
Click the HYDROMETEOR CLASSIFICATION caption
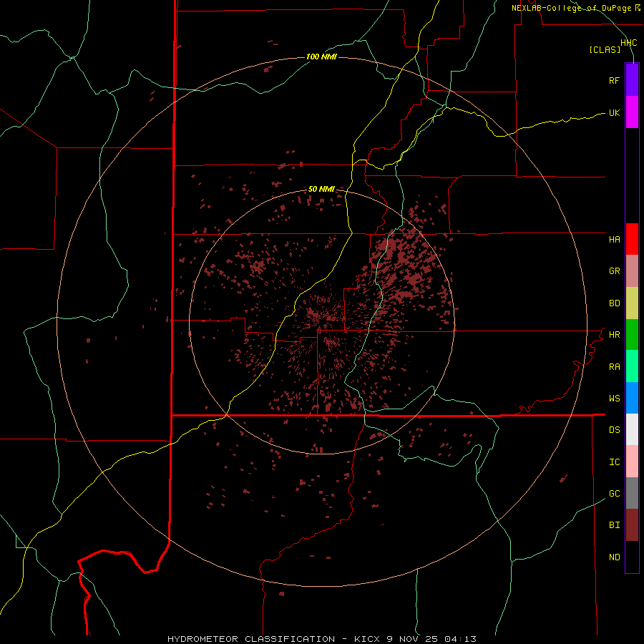[x=251, y=639]
